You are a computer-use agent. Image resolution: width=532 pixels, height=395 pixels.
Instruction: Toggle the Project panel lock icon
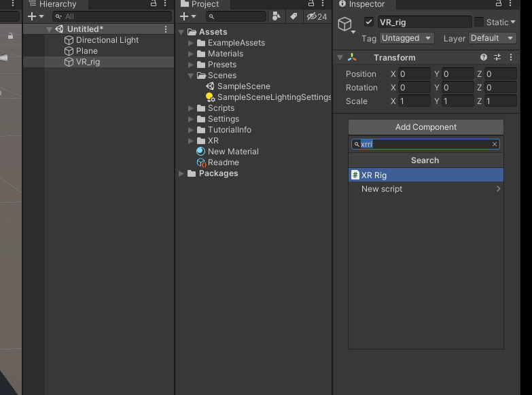pyautogui.click(x=311, y=3)
